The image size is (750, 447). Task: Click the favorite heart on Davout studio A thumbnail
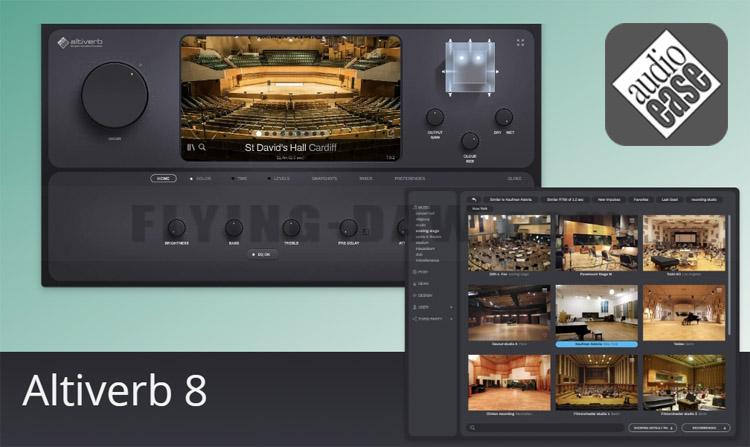pos(545,336)
